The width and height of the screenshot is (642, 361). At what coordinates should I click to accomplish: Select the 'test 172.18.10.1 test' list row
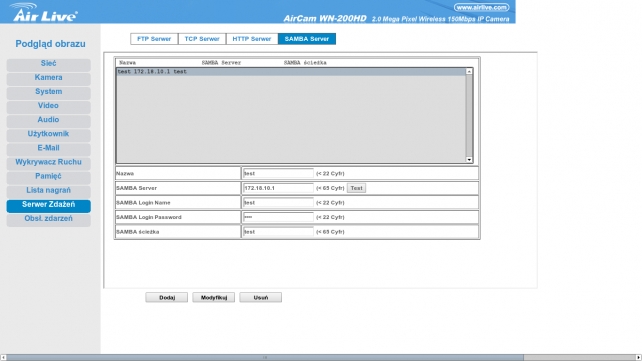point(291,72)
